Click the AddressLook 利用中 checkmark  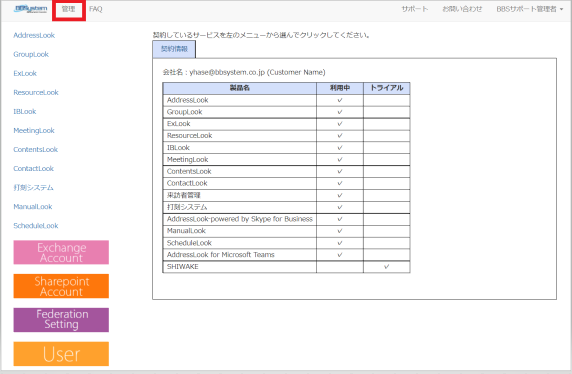pyautogui.click(x=340, y=100)
